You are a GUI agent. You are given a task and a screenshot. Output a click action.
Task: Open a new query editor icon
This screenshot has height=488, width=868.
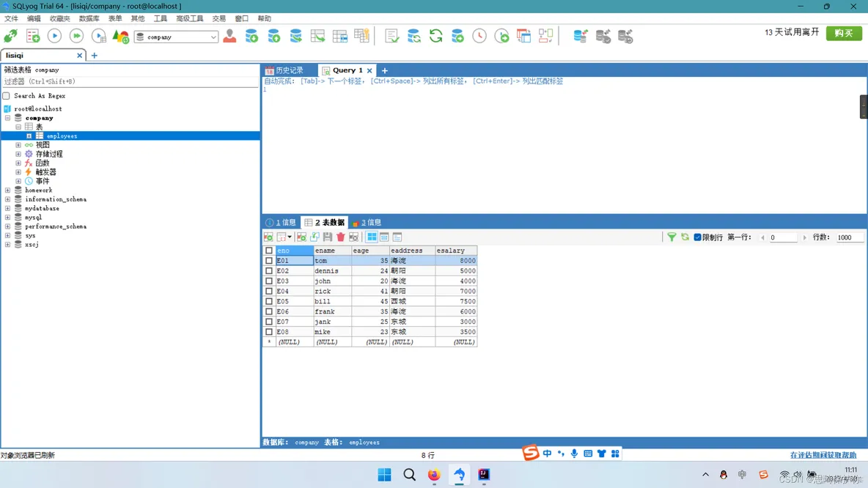coord(33,37)
